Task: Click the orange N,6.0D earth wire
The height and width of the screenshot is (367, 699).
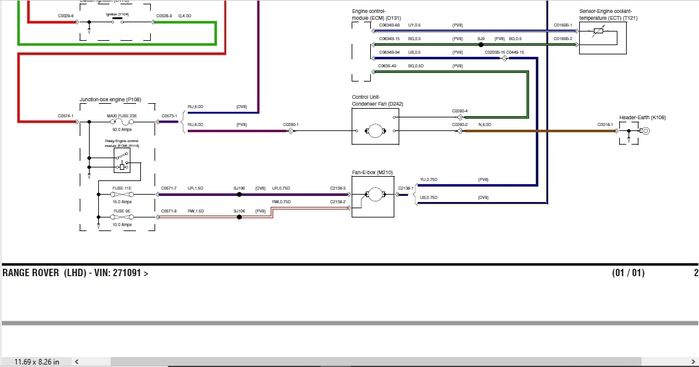Action: pos(539,131)
